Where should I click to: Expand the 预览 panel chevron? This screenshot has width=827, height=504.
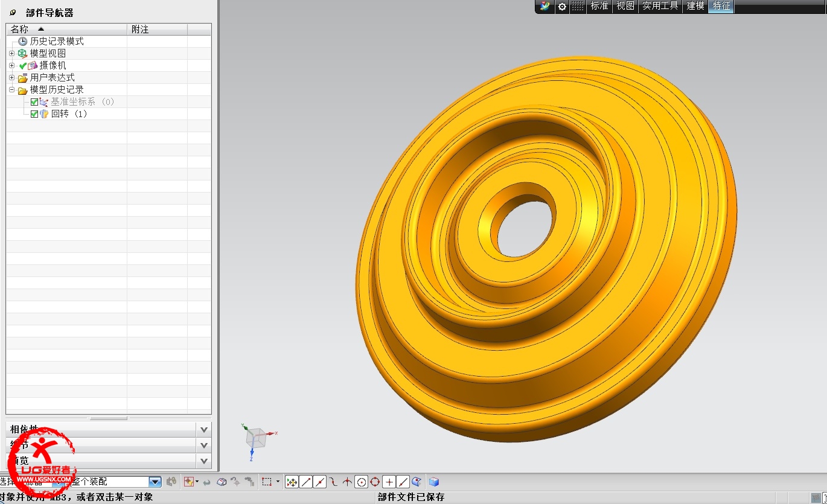point(204,461)
